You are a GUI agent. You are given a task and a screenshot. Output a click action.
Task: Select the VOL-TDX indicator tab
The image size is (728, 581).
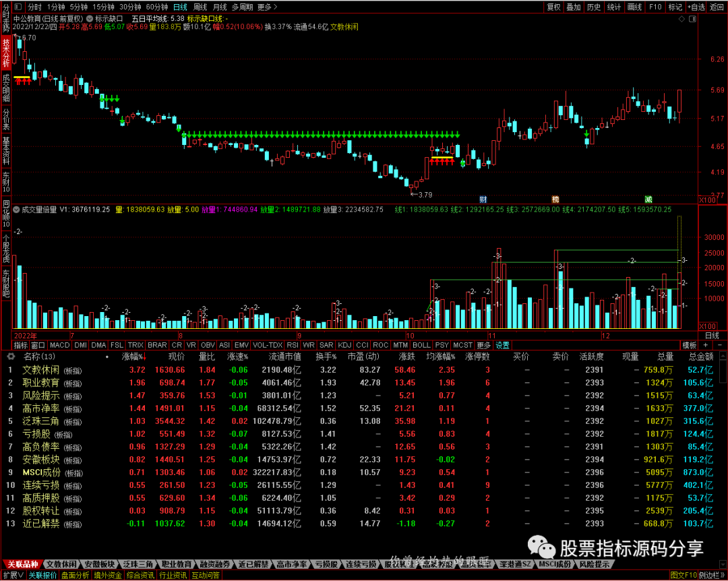pos(268,345)
